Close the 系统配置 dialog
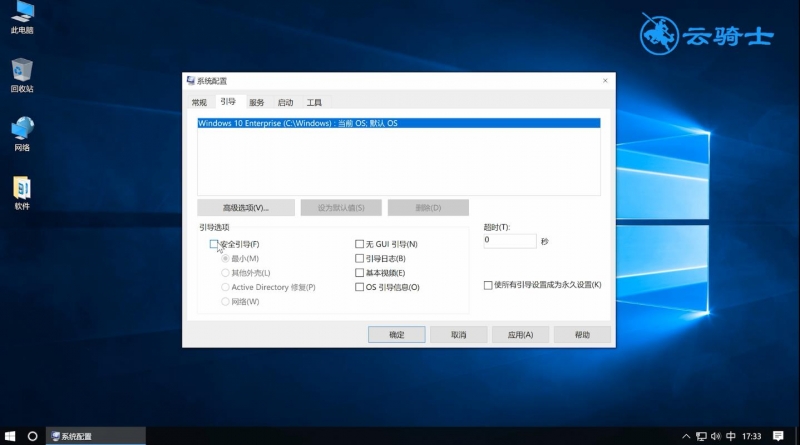Screen dimensions: 800x445 click(605, 81)
